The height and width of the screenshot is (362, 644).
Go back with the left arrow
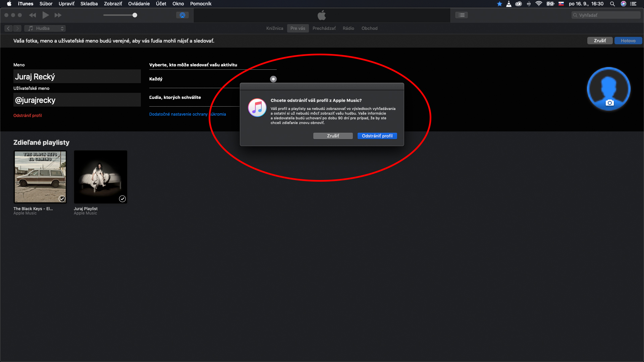pos(8,28)
